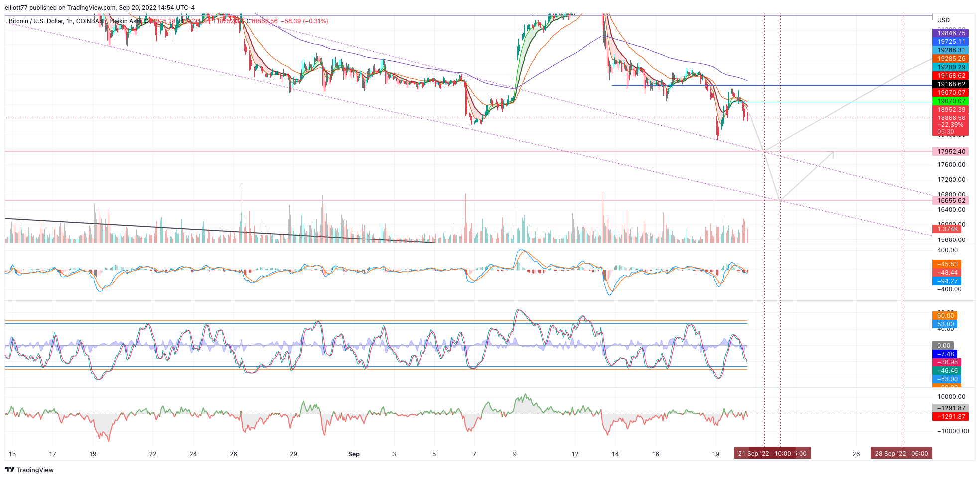This screenshot has height=478, width=980.
Task: Click the 19288.31 price label
Action: pyautogui.click(x=950, y=50)
